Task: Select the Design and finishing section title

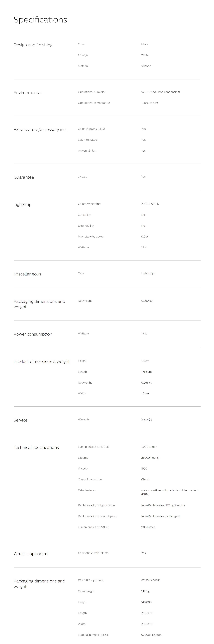Action: tap(33, 45)
